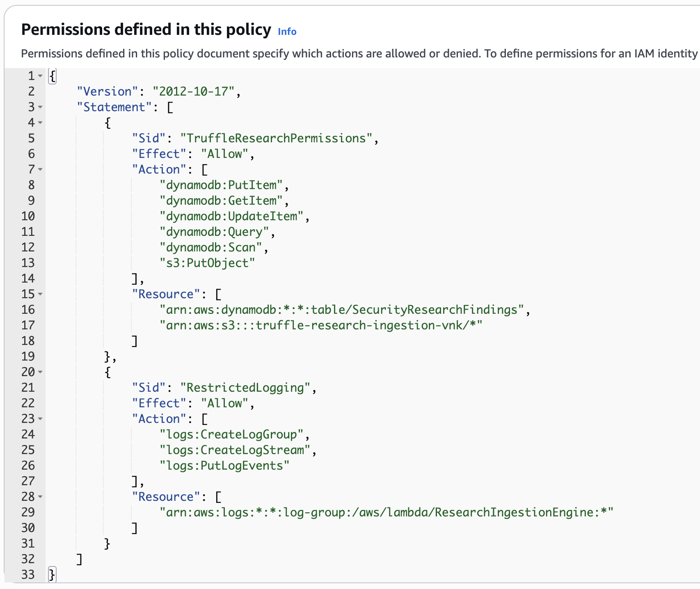This screenshot has width=700, height=589.
Task: Click the RestrictedLogging Sid value
Action: click(247, 388)
